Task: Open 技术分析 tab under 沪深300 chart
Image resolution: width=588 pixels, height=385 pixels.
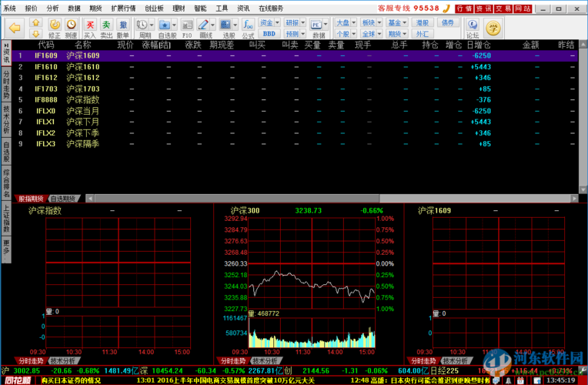Action: click(265, 361)
